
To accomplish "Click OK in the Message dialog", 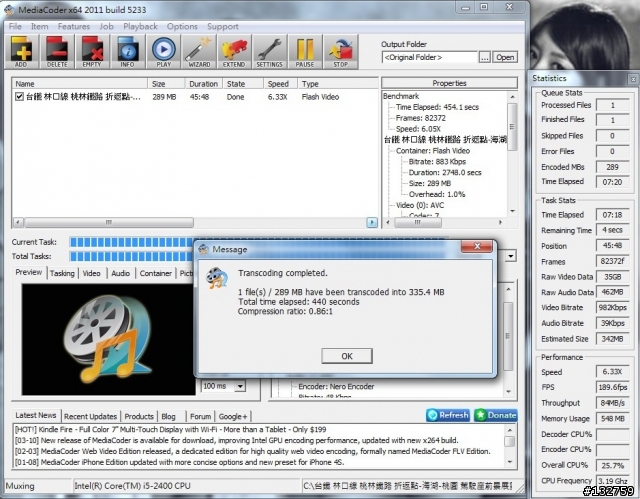I will coord(347,356).
